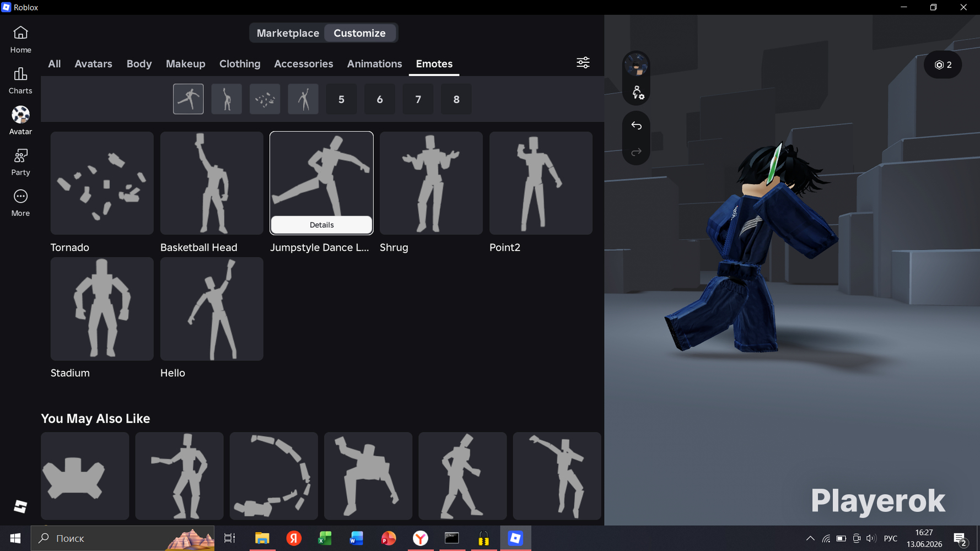Switch to the Customize view
Viewport: 980px width, 551px height.
pyautogui.click(x=360, y=33)
